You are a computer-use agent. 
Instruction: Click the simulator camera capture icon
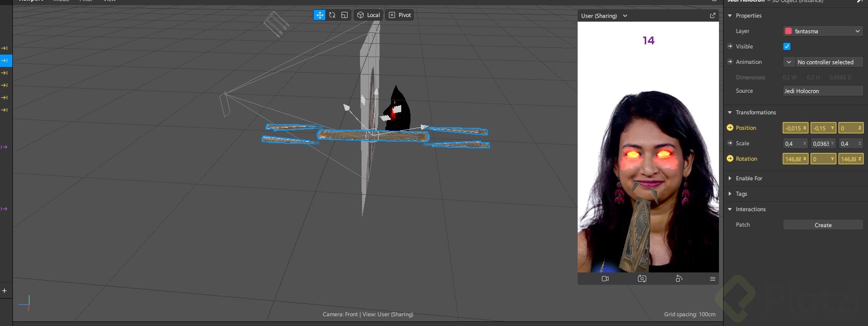tap(642, 279)
